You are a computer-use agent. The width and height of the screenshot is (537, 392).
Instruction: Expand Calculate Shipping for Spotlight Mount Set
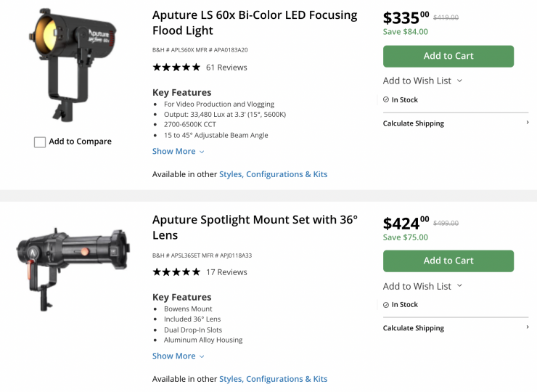click(x=456, y=328)
